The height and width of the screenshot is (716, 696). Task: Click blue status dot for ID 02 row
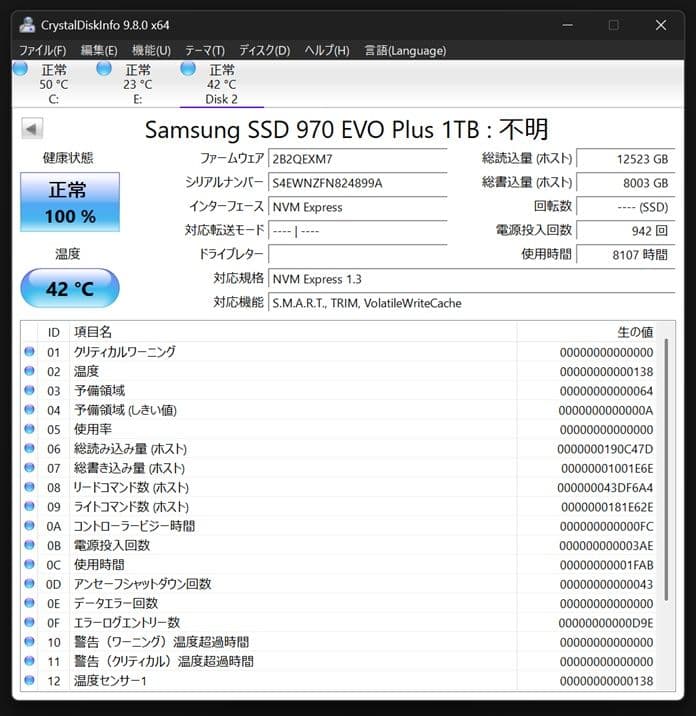tap(29, 371)
